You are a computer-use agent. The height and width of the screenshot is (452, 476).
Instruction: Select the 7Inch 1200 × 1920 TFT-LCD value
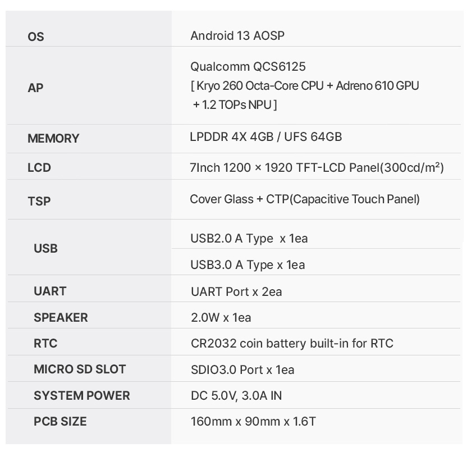coord(317,167)
